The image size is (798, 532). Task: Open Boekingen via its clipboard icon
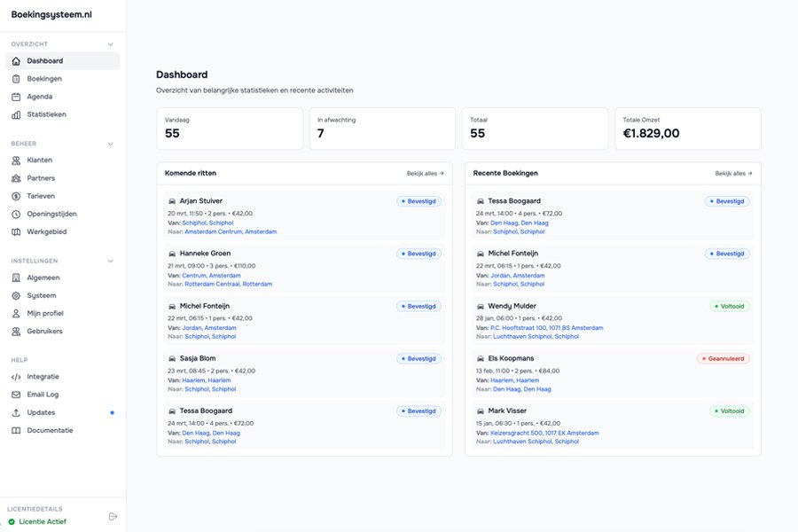click(16, 78)
